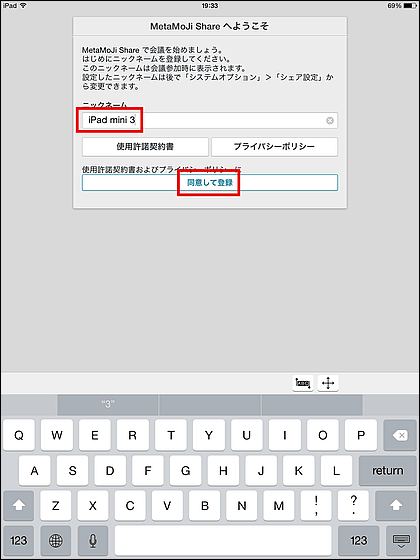420x560 pixels.
Task: Open the 使用許諾契約書 license agreement
Action: tap(145, 146)
